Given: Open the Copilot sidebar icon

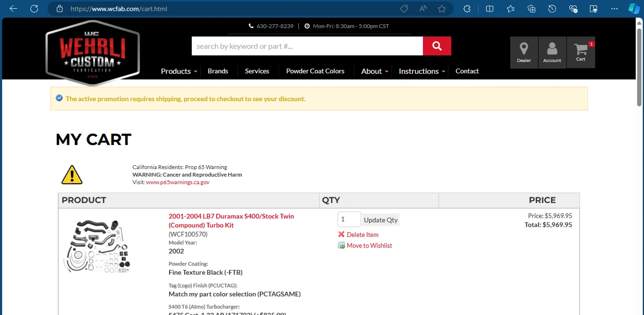Looking at the screenshot, I should tap(634, 9).
